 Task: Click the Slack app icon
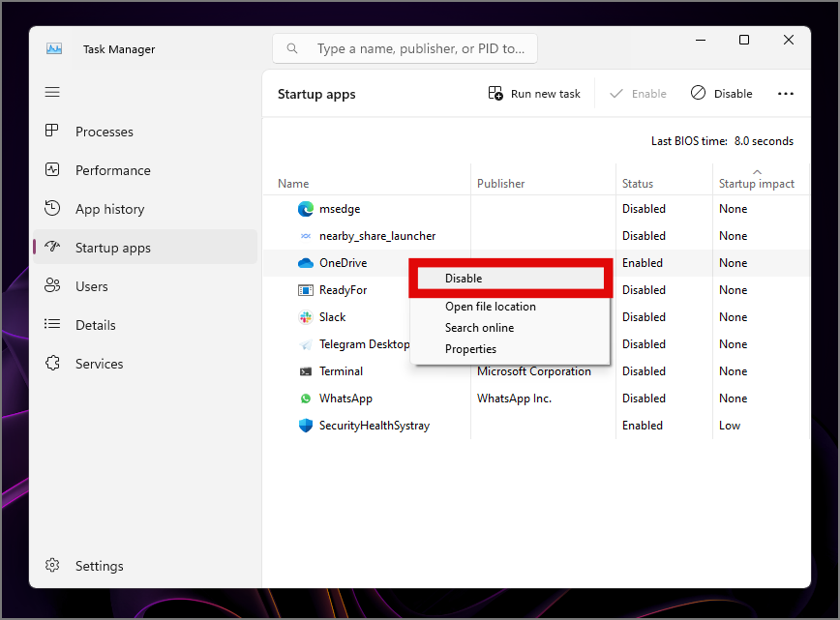(306, 317)
